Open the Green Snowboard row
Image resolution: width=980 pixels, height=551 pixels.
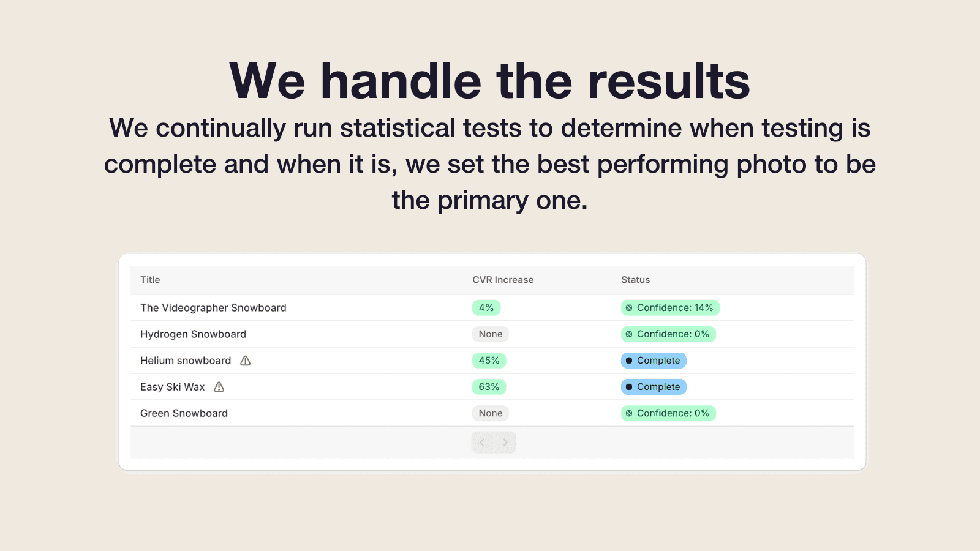click(x=184, y=413)
